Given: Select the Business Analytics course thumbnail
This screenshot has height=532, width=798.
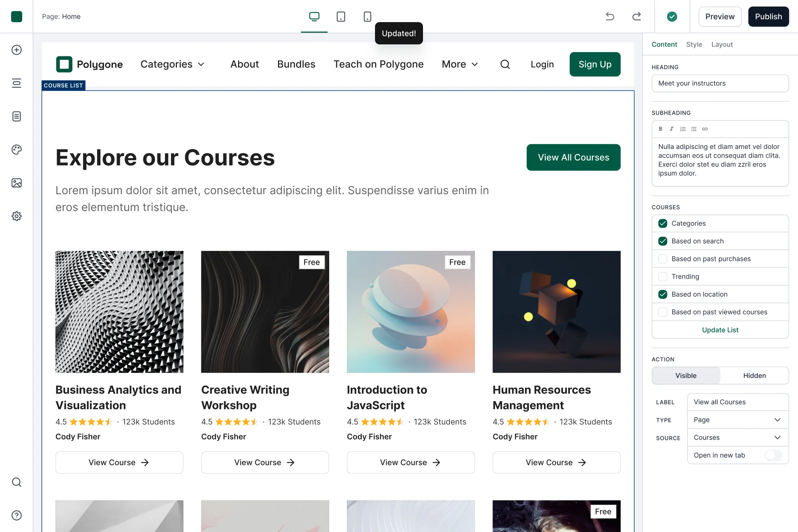Looking at the screenshot, I should click(119, 312).
